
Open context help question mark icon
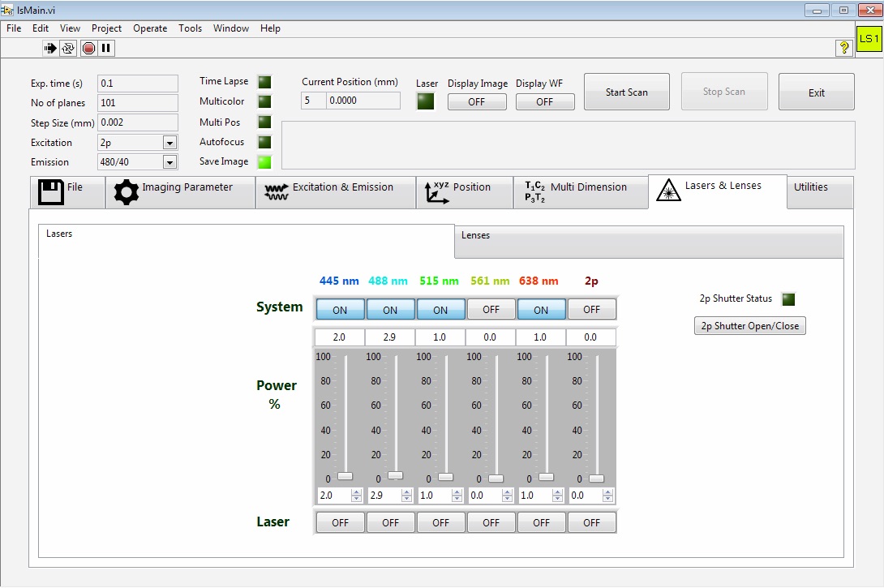[843, 48]
